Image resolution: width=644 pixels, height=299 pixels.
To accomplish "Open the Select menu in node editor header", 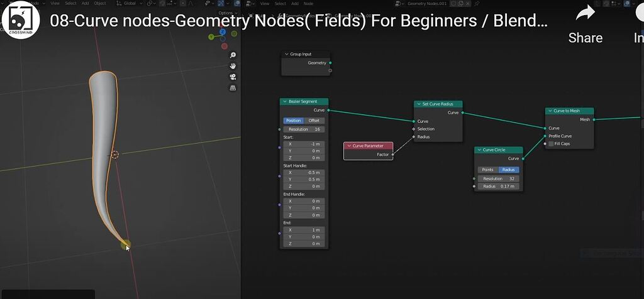I will pos(280,3).
